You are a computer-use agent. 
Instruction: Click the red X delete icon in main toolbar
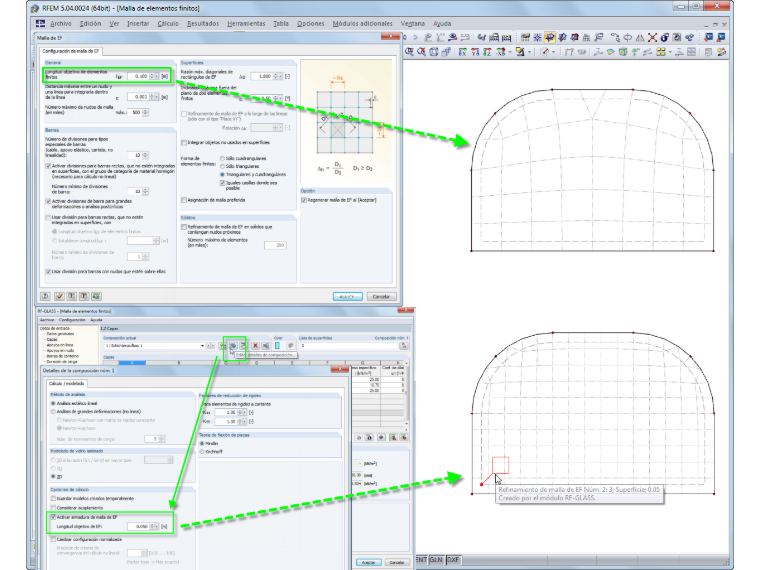tap(652, 37)
